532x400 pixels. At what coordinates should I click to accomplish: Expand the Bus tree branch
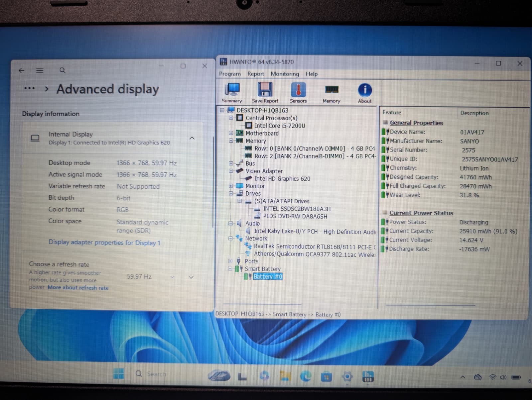click(x=231, y=163)
